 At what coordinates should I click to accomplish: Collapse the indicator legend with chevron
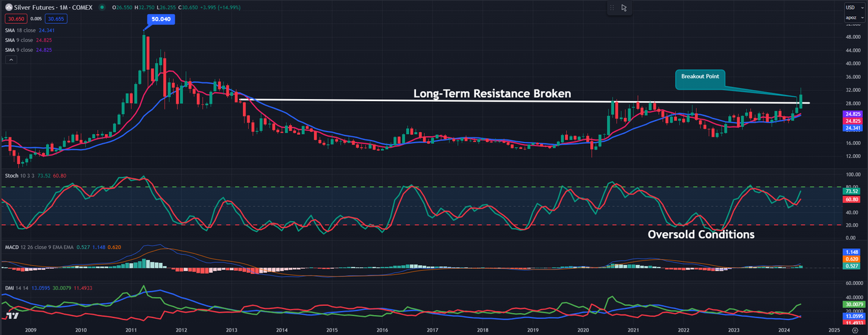(x=10, y=60)
